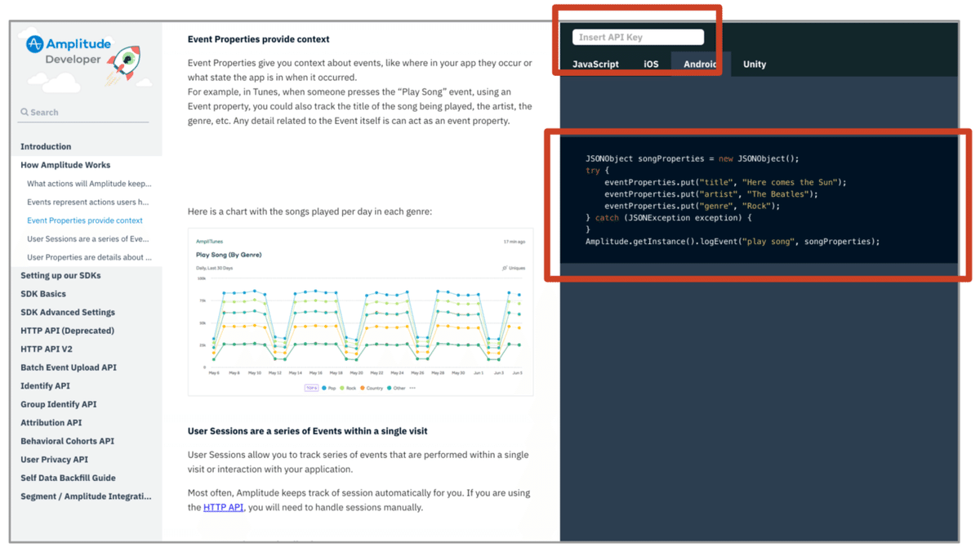Select Event Properties provide context link

tap(85, 220)
